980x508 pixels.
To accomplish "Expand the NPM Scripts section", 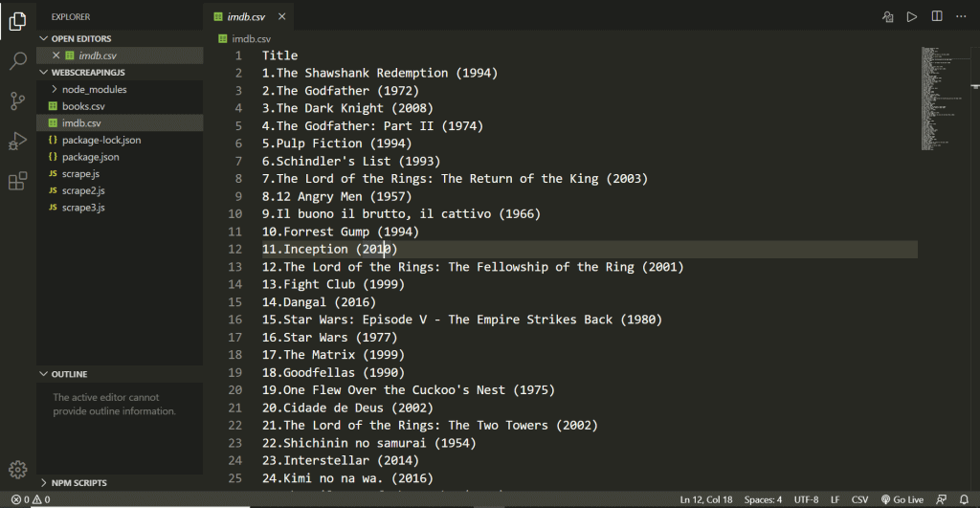I will [x=120, y=483].
